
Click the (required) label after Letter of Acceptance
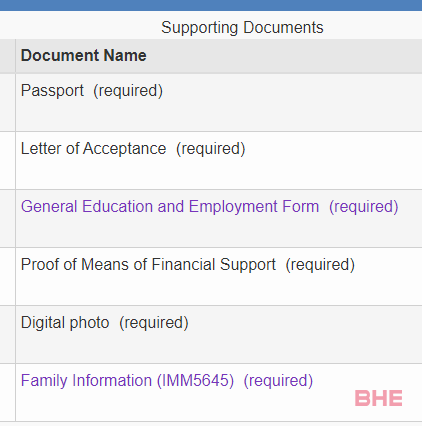click(x=211, y=149)
